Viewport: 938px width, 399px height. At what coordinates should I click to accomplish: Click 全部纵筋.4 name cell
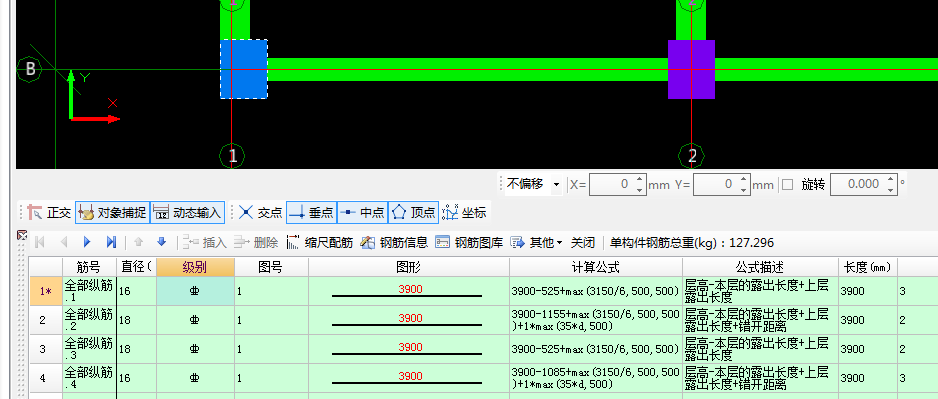click(89, 378)
